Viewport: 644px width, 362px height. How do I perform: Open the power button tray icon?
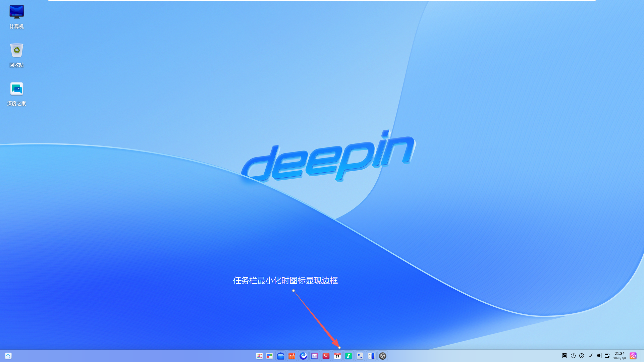(573, 356)
